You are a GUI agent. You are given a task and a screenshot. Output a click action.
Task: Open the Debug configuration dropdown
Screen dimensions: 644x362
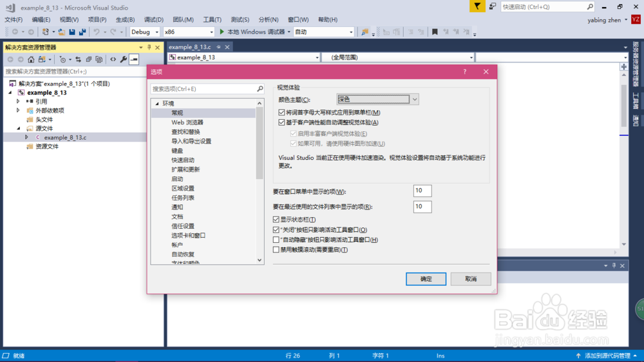[144, 32]
